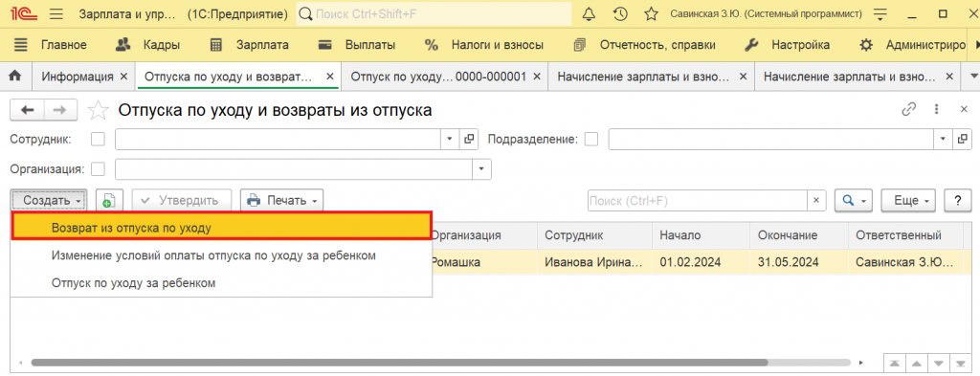The height and width of the screenshot is (376, 980).
Task: Enable the Сотрудник filter checkbox
Action: pos(98,140)
